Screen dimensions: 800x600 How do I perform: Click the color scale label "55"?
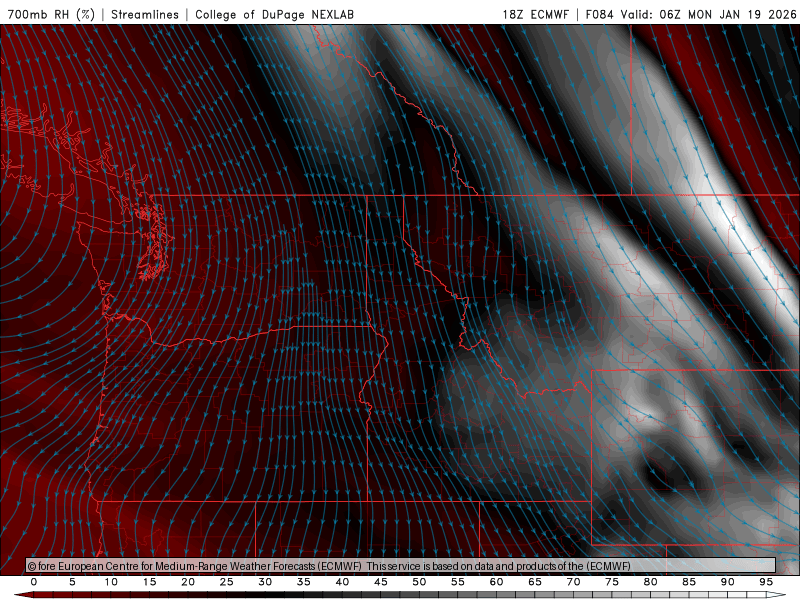point(458,582)
